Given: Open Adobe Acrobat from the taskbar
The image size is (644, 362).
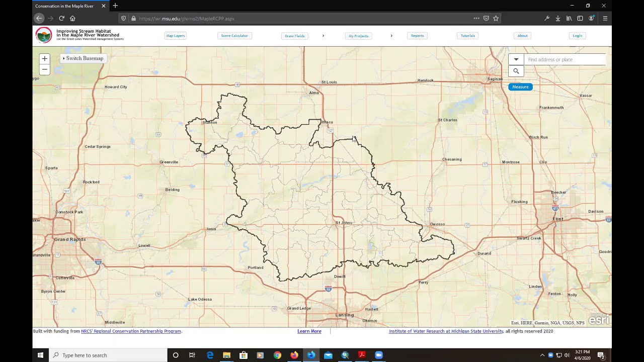Looking at the screenshot, I should click(x=362, y=355).
